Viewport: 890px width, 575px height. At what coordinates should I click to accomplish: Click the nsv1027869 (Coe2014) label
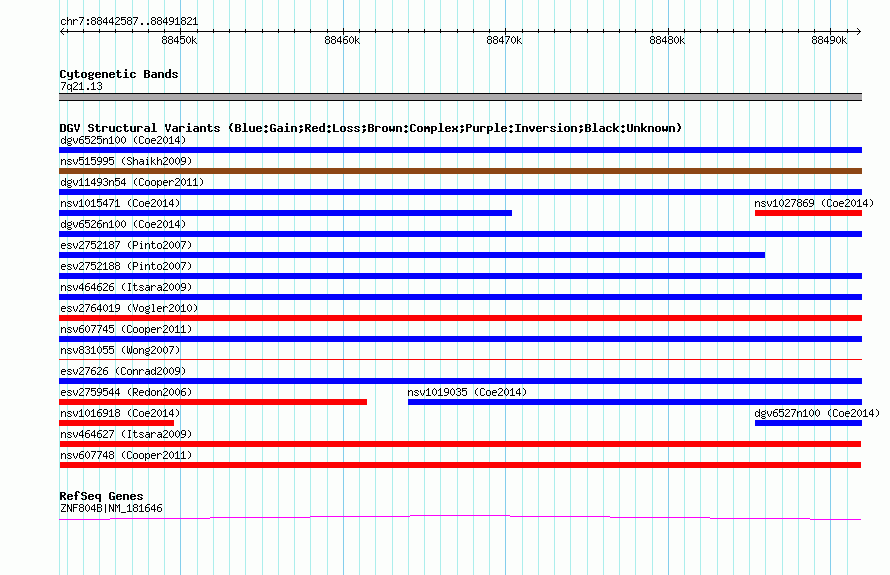point(814,203)
